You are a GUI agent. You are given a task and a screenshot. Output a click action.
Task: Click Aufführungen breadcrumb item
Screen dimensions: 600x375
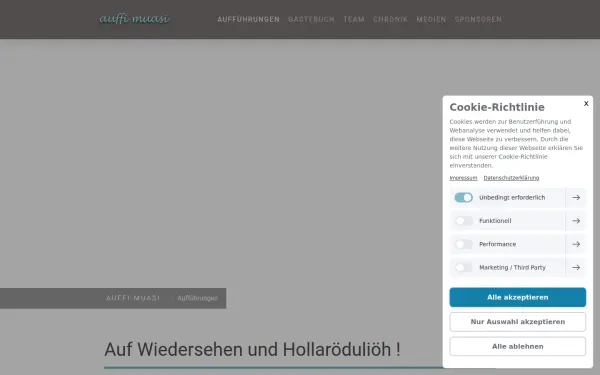[x=197, y=298]
